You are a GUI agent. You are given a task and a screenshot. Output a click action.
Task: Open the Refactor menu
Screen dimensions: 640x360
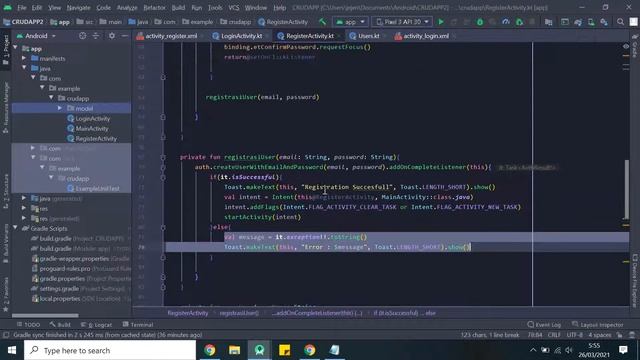(154, 8)
